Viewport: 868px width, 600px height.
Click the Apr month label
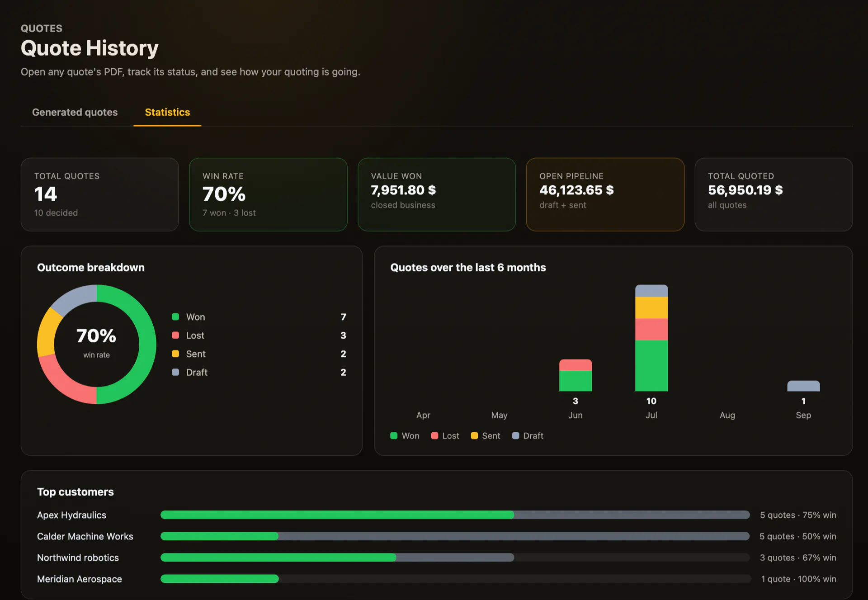click(423, 415)
